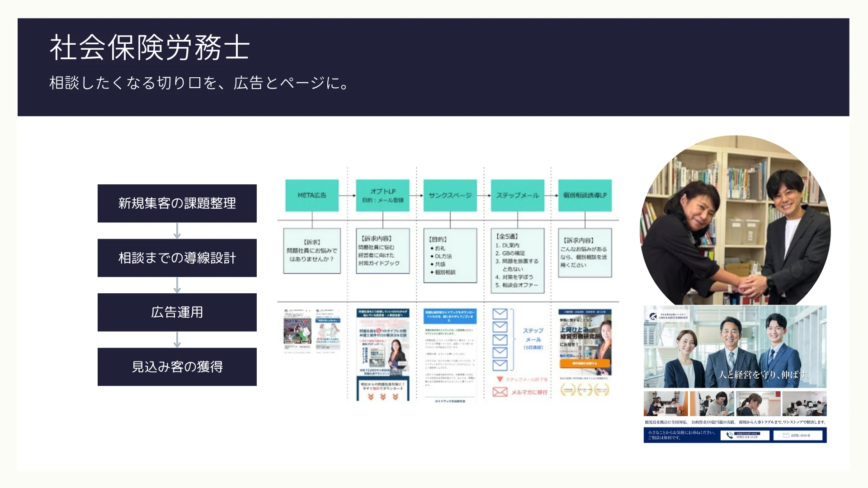
Task: Open the small photo of a woman writing
Action: (x=712, y=404)
